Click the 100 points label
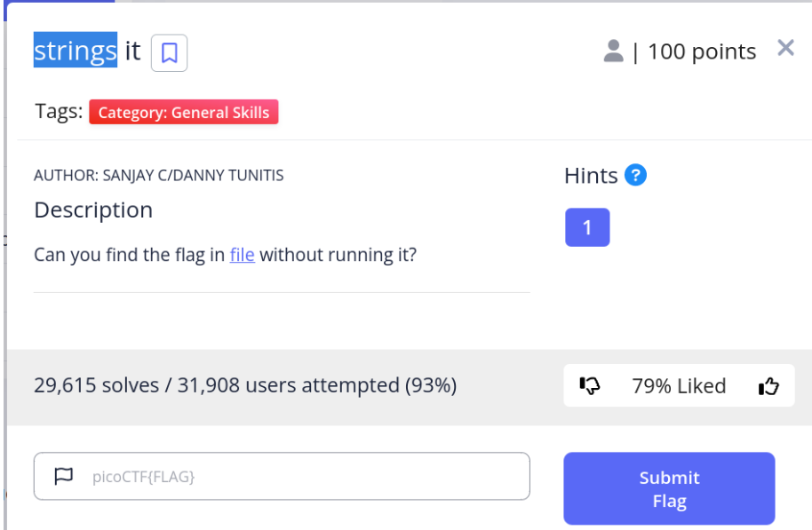The image size is (812, 530). (x=702, y=51)
